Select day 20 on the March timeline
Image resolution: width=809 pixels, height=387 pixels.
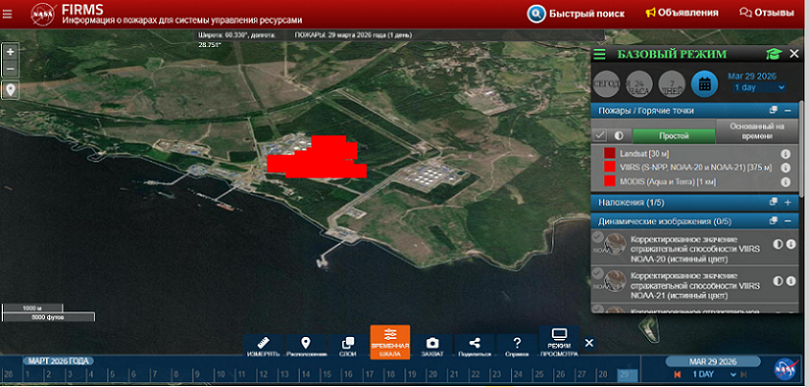point(433,375)
